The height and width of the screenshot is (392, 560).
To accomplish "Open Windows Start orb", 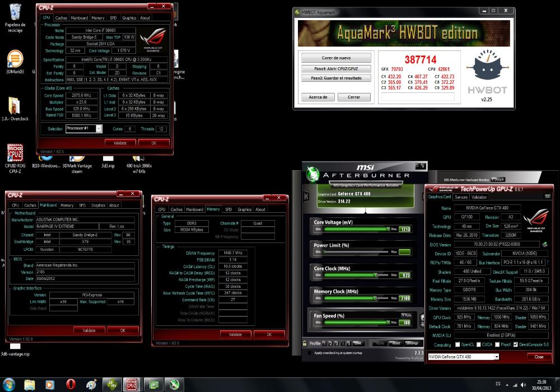I will coord(8,385).
